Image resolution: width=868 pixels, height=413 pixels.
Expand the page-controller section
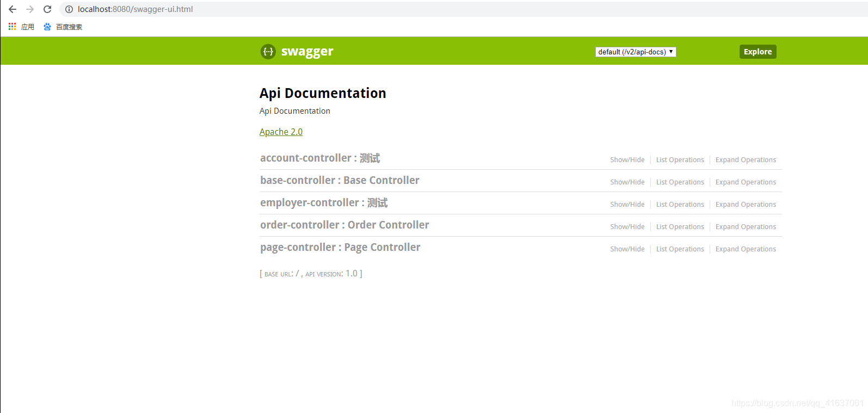coord(340,248)
